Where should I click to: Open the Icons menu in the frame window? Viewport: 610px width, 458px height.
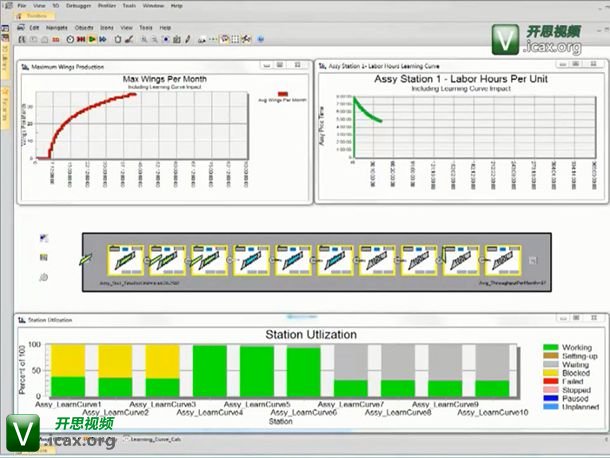coord(107,28)
